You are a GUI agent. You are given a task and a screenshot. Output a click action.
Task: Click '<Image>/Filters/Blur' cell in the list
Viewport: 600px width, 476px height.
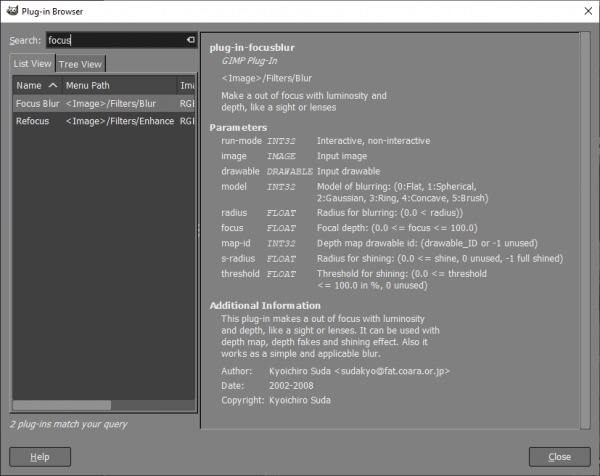tap(111, 104)
